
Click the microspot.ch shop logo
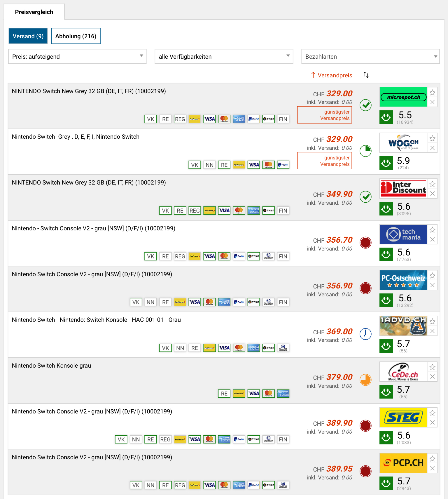tap(403, 97)
